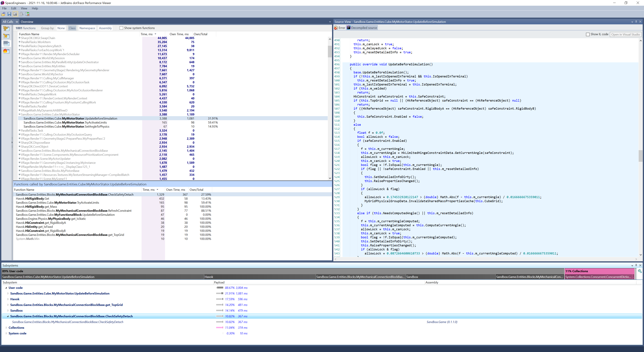Click the pink 11% Collections bar
The height and width of the screenshot is (352, 644).
coord(599,271)
